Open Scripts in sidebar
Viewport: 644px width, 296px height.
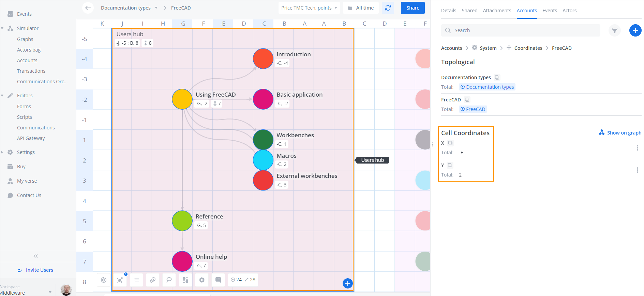pyautogui.click(x=25, y=117)
